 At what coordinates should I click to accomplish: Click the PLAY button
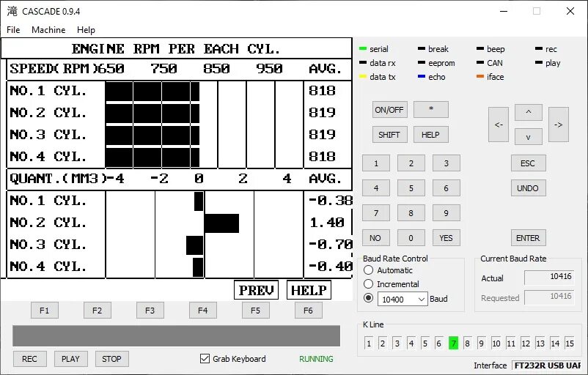[x=70, y=359]
